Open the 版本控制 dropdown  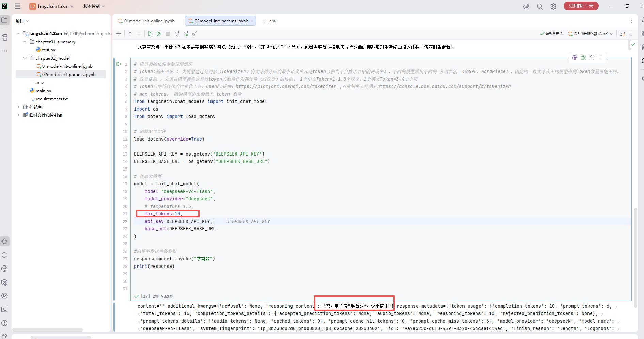(94, 6)
